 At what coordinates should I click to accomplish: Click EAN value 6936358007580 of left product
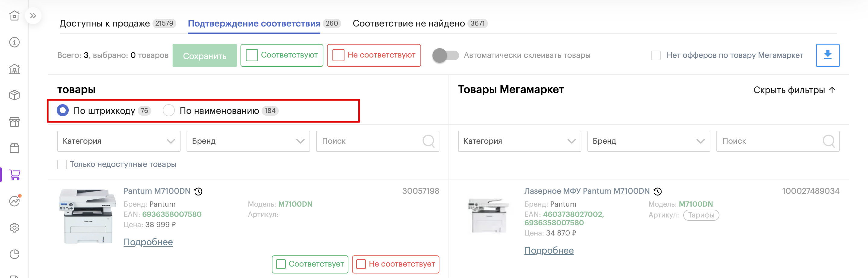(x=171, y=214)
